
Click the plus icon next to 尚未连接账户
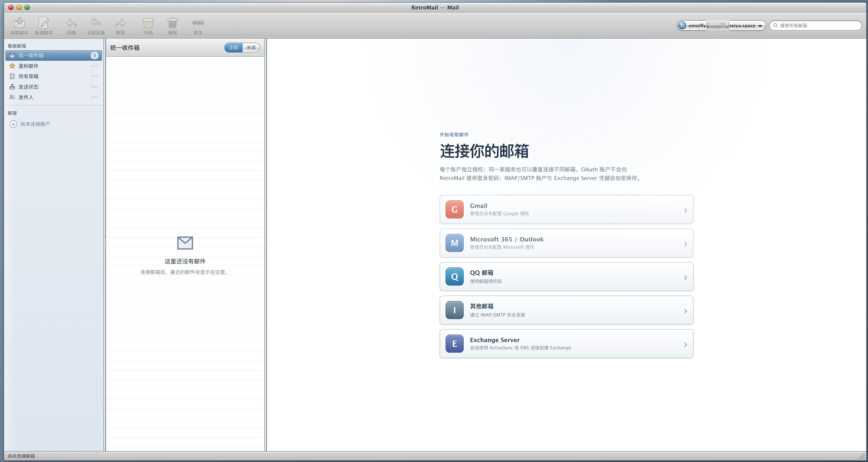[13, 124]
